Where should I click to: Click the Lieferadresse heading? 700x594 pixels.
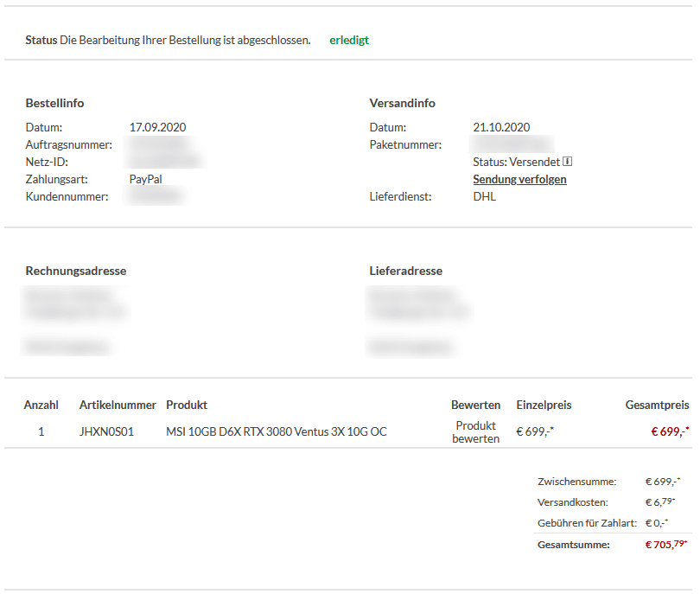coord(405,271)
